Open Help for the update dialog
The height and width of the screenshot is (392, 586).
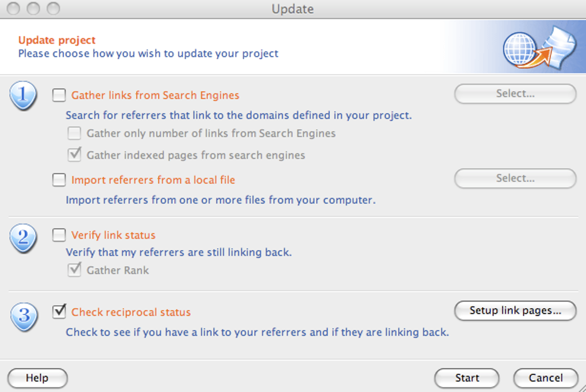coord(37,378)
